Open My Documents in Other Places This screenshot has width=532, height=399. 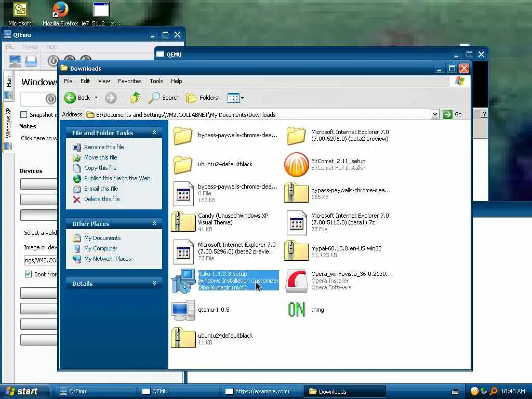102,238
